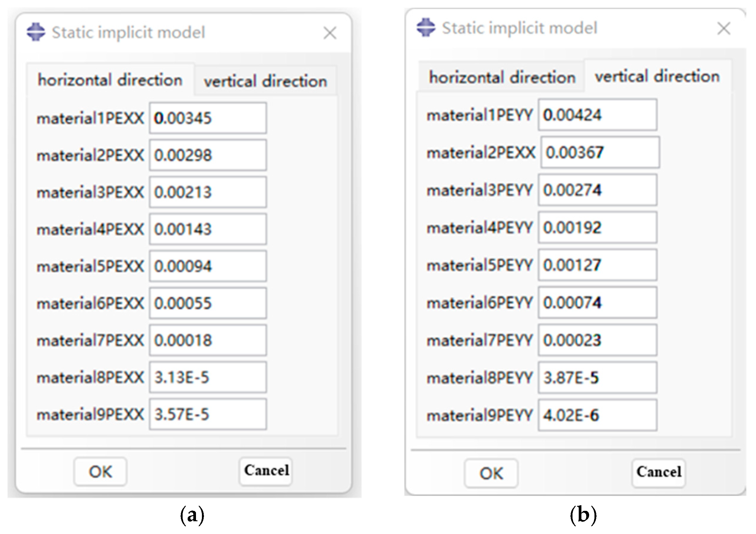Click the field containing 0.00367
756x534 pixels.
pos(600,153)
